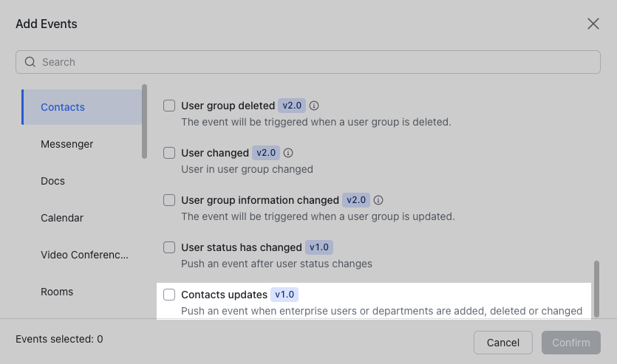This screenshot has height=364, width=617.
Task: Click the "Add Events" dialog title
Action: coord(47,24)
